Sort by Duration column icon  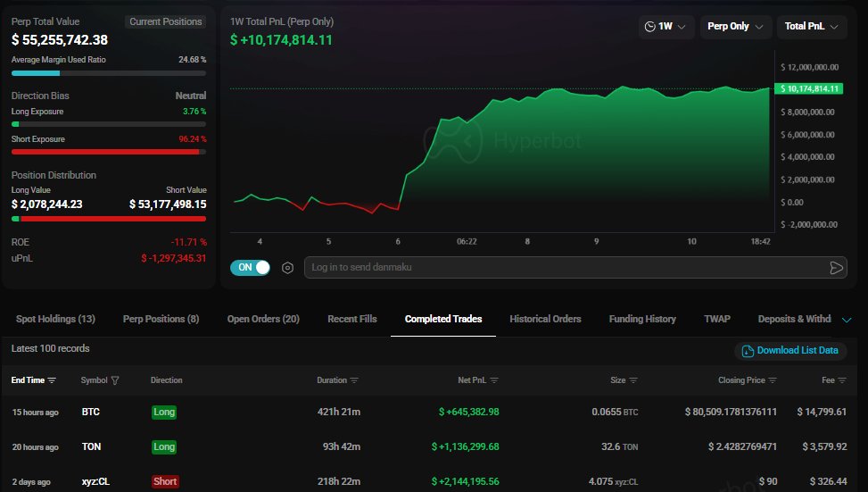tap(354, 380)
